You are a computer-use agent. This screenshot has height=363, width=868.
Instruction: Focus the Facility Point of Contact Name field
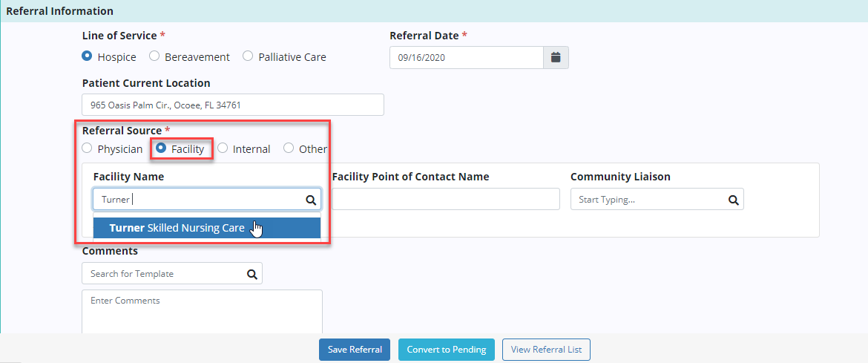pyautogui.click(x=445, y=199)
